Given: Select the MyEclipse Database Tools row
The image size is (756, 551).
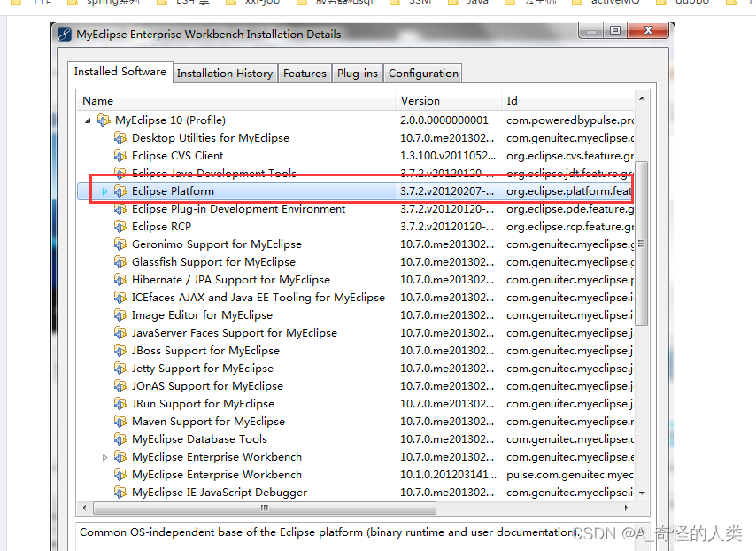Looking at the screenshot, I should [356, 439].
